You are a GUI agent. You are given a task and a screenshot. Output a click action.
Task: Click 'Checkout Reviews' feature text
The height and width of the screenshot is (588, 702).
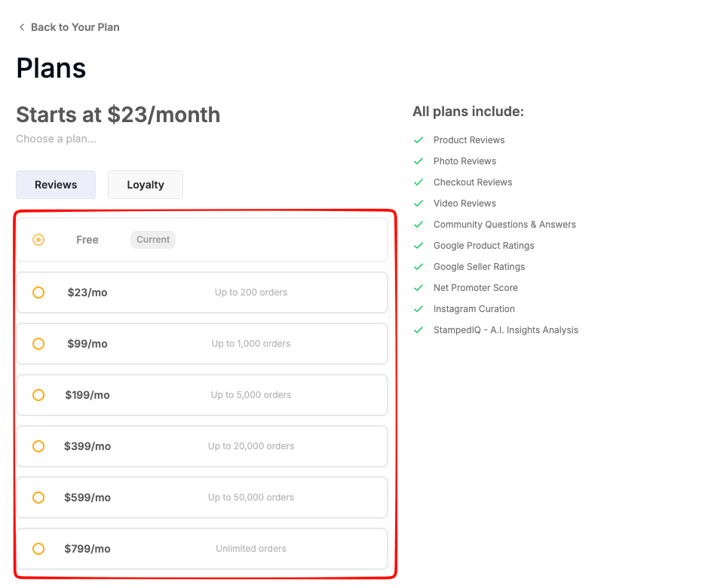click(473, 182)
